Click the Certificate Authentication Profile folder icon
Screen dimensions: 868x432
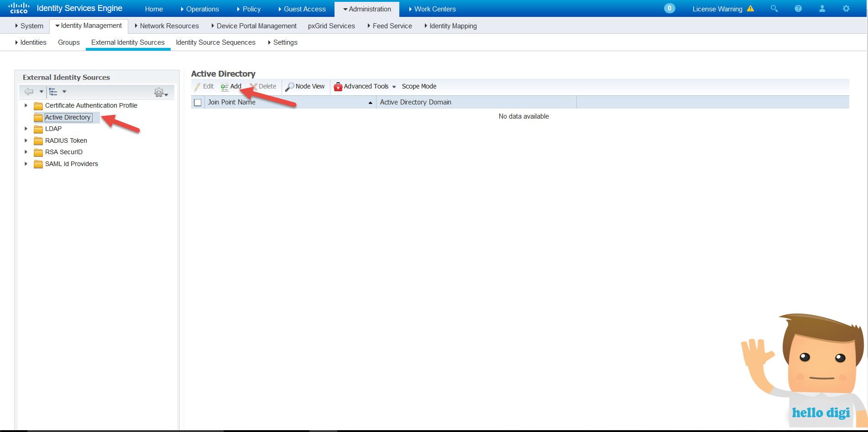38,106
